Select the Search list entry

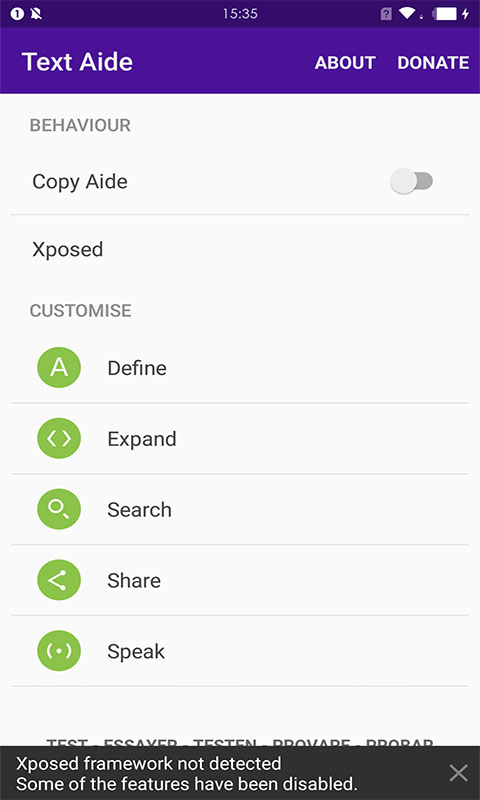click(x=240, y=509)
